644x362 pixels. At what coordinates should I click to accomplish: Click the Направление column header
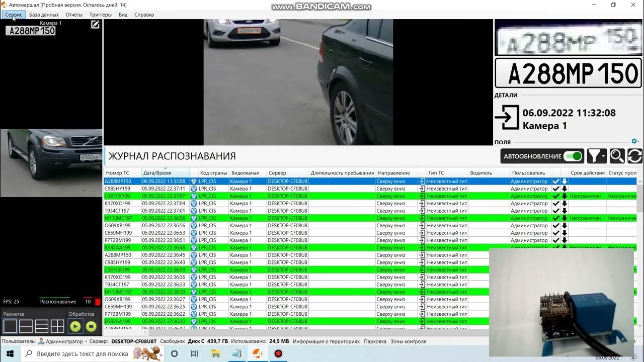396,173
